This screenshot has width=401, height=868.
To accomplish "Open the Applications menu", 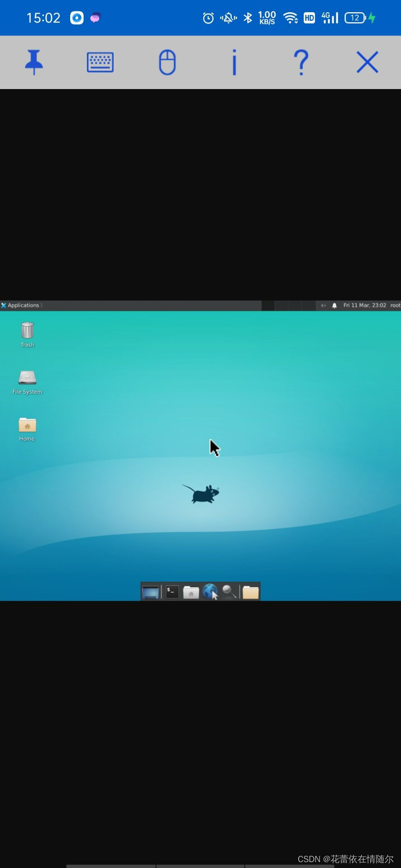I will (x=22, y=306).
